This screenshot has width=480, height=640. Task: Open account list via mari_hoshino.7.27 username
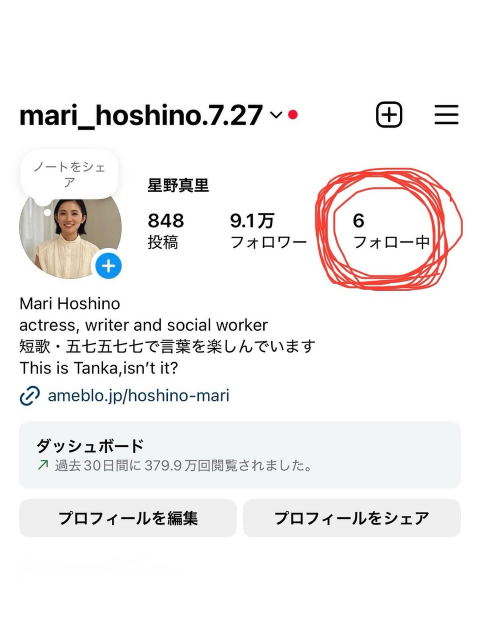click(141, 116)
